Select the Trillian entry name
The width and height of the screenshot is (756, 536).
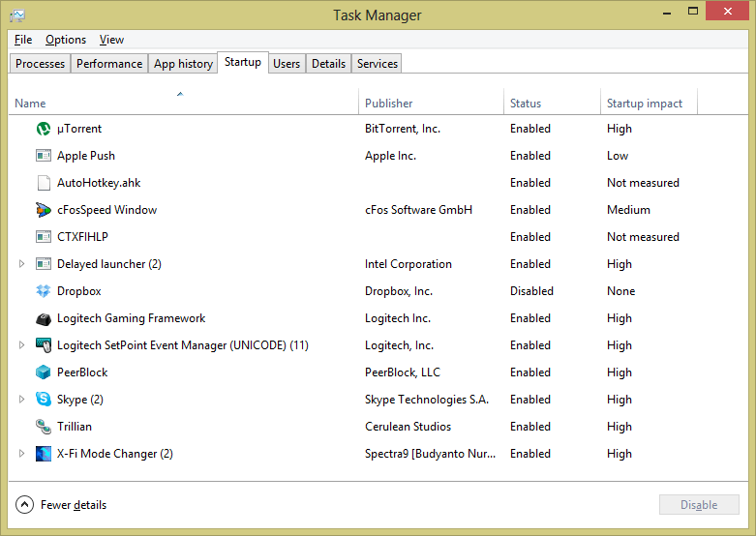tap(75, 427)
